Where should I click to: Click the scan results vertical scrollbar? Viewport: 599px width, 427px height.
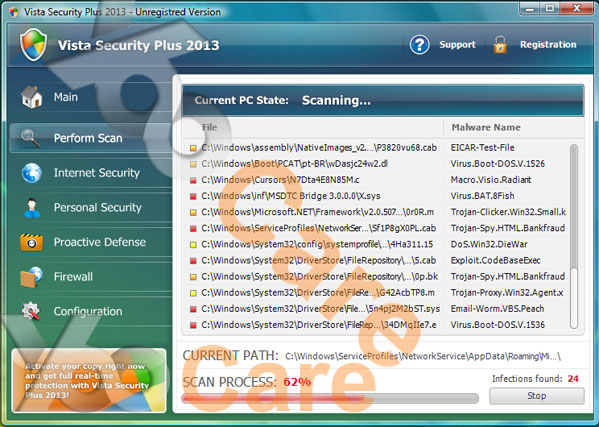click(573, 236)
